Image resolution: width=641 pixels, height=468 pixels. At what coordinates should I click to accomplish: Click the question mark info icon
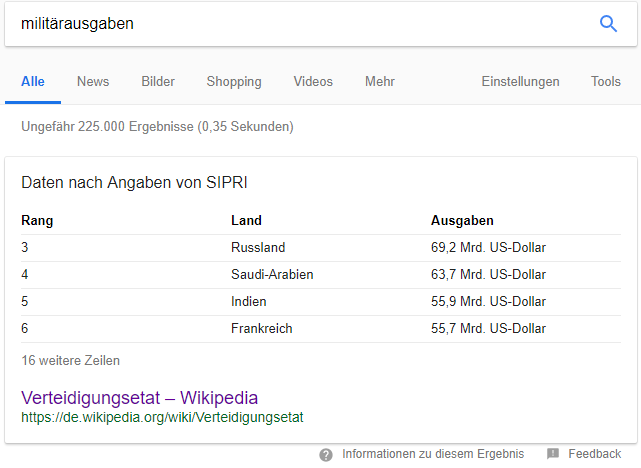326,455
